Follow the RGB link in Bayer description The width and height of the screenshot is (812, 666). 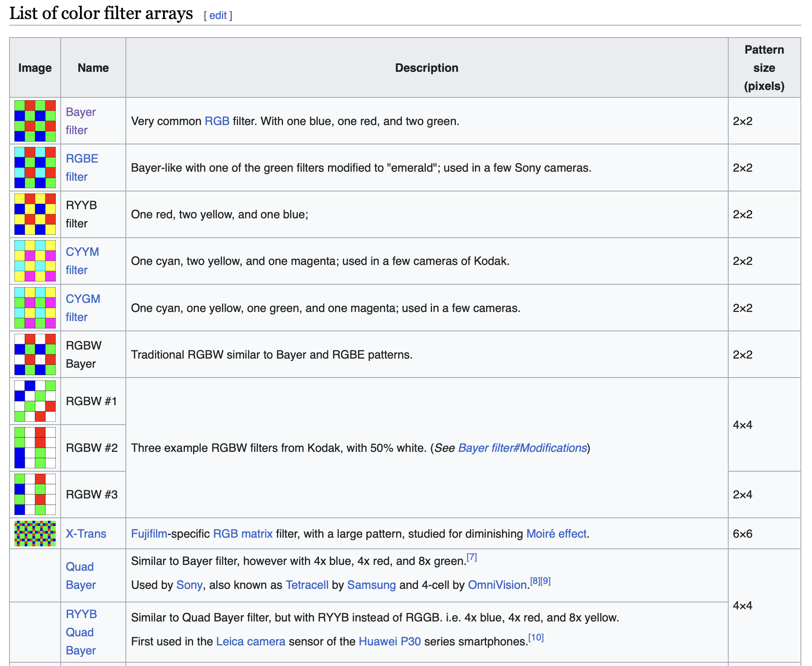217,121
